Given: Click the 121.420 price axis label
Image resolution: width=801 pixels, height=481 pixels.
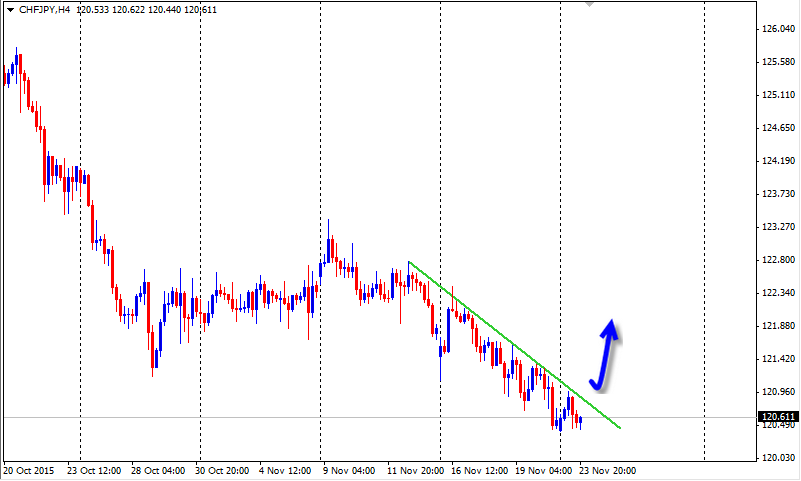Looking at the screenshot, I should [x=778, y=359].
